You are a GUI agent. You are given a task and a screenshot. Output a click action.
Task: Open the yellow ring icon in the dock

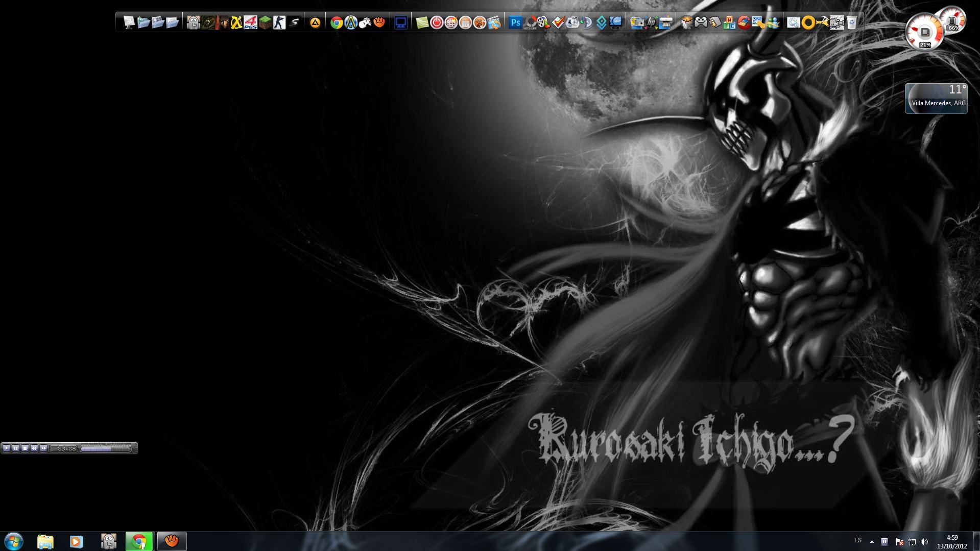[x=808, y=22]
